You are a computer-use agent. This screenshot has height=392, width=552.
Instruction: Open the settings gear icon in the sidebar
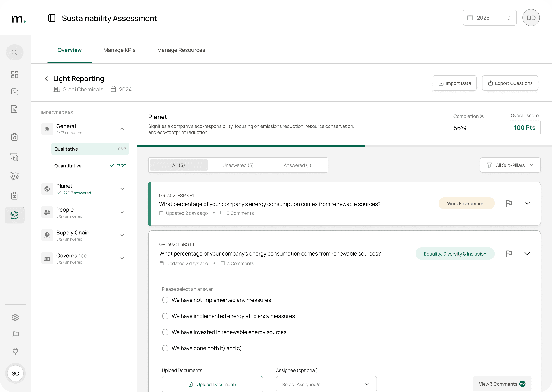[15, 317]
